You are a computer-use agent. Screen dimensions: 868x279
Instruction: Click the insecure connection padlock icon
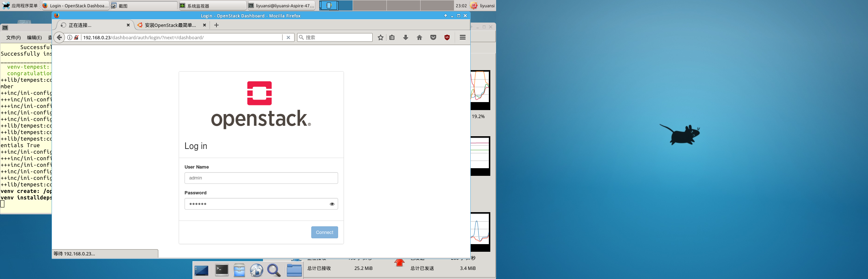pyautogui.click(x=76, y=37)
